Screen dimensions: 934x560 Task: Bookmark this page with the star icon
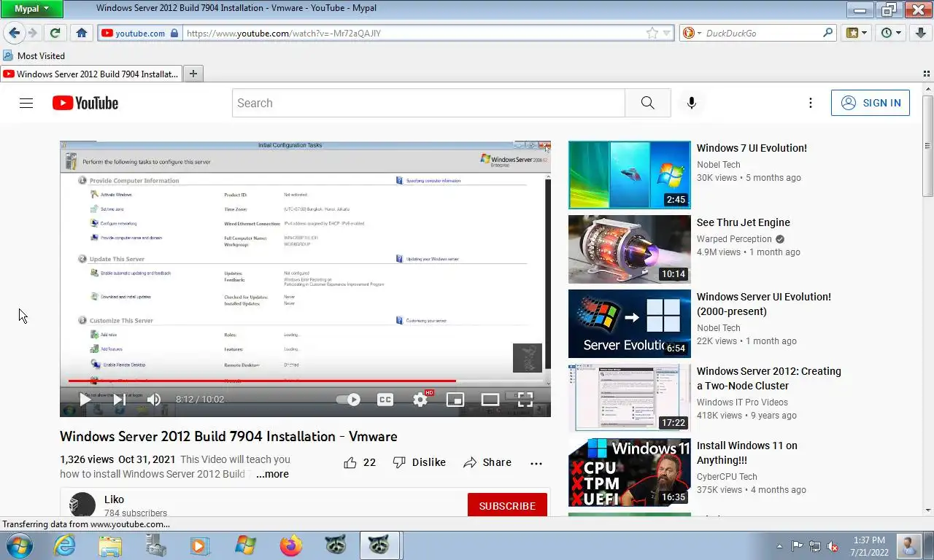pyautogui.click(x=652, y=33)
